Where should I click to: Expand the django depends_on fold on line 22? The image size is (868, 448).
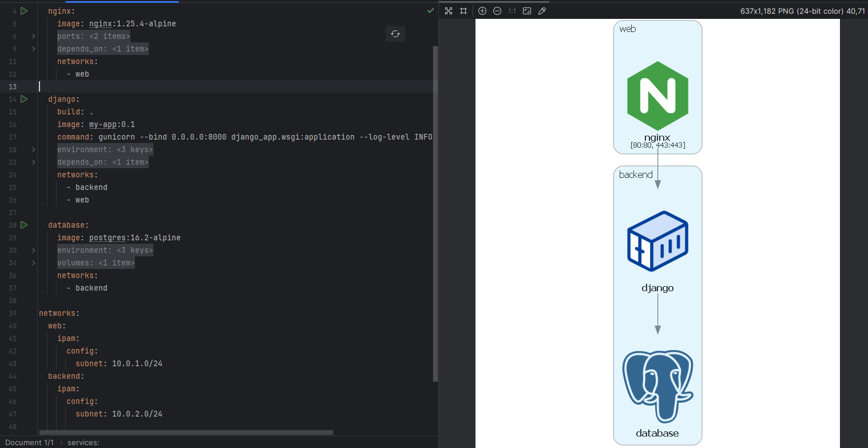pos(34,162)
